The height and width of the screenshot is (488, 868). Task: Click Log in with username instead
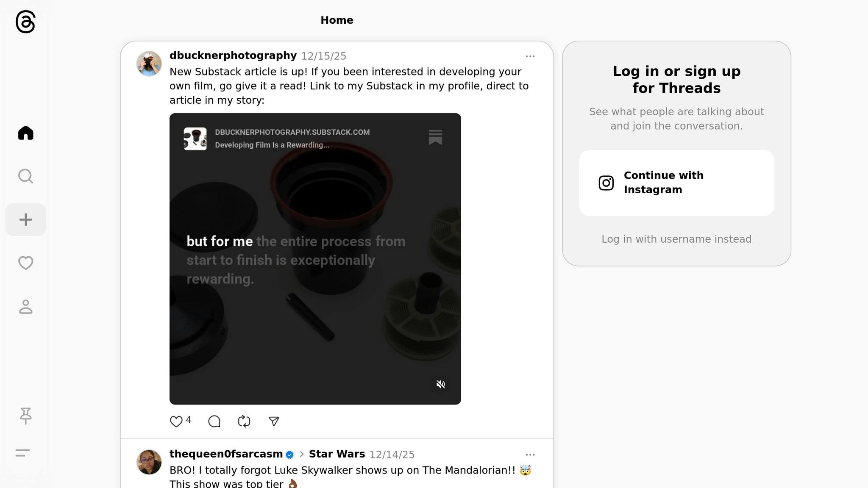pyautogui.click(x=676, y=239)
